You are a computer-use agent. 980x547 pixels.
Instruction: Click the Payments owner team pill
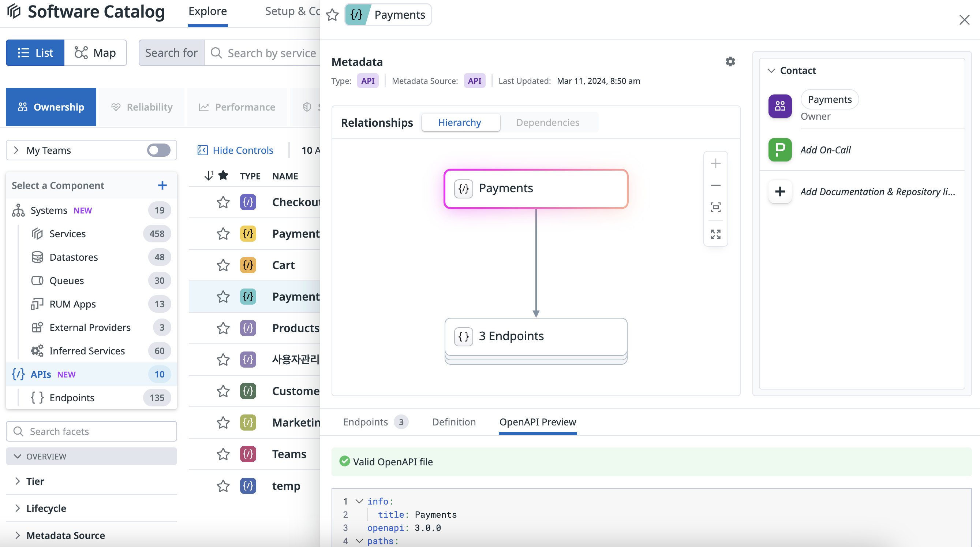pos(830,99)
